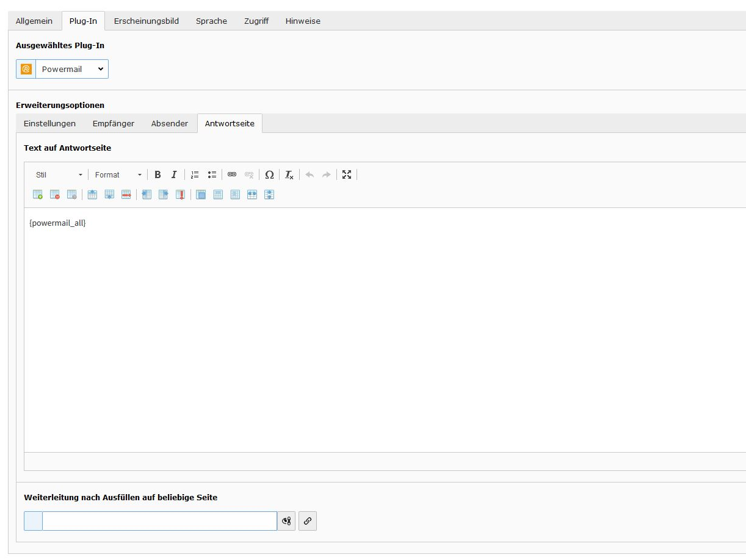Click the remove formatting icon
Image resolution: width=746 pixels, height=560 pixels.
[x=289, y=175]
